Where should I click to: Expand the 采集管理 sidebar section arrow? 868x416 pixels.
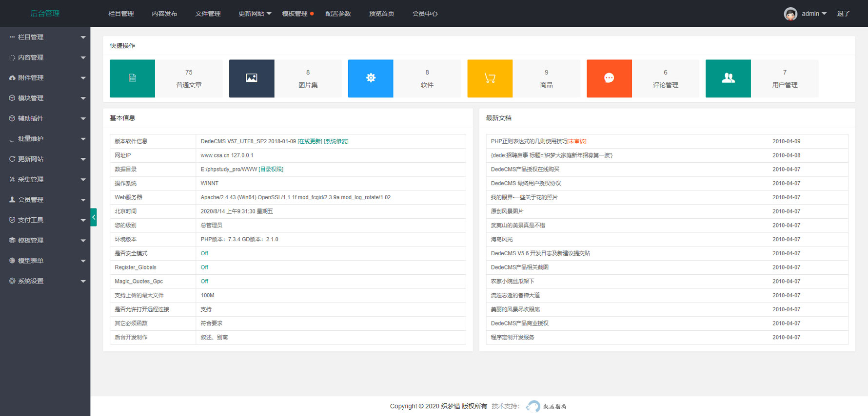(83, 180)
